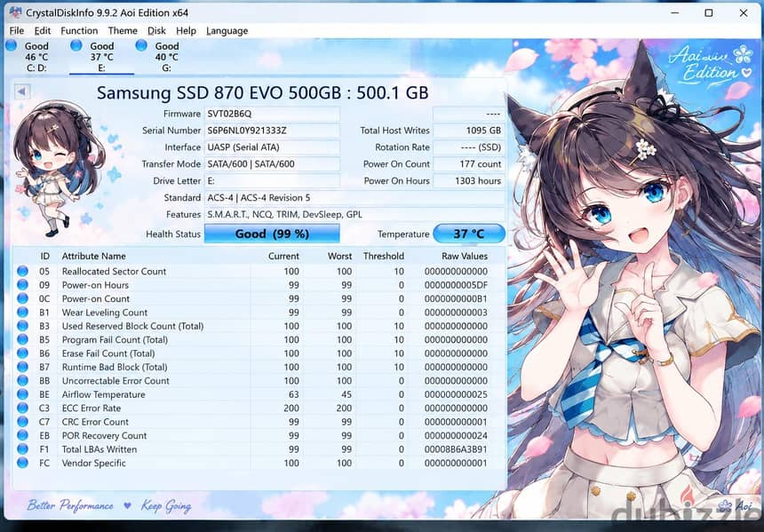Open the Disk menu
Image resolution: width=764 pixels, height=532 pixels.
(156, 31)
